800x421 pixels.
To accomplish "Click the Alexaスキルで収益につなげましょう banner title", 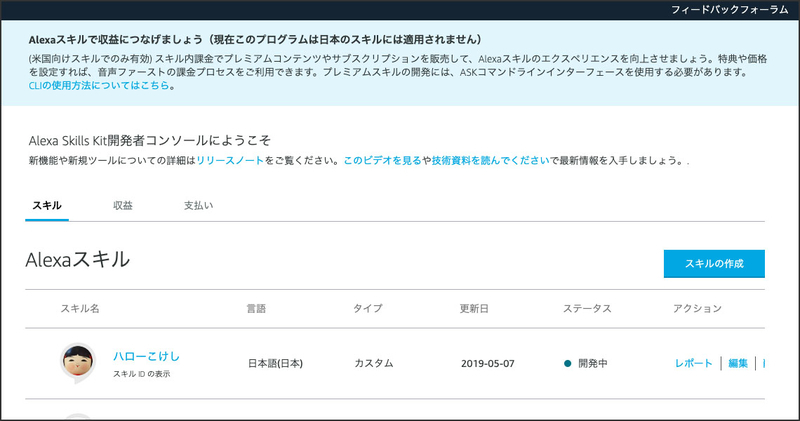I will (x=255, y=40).
